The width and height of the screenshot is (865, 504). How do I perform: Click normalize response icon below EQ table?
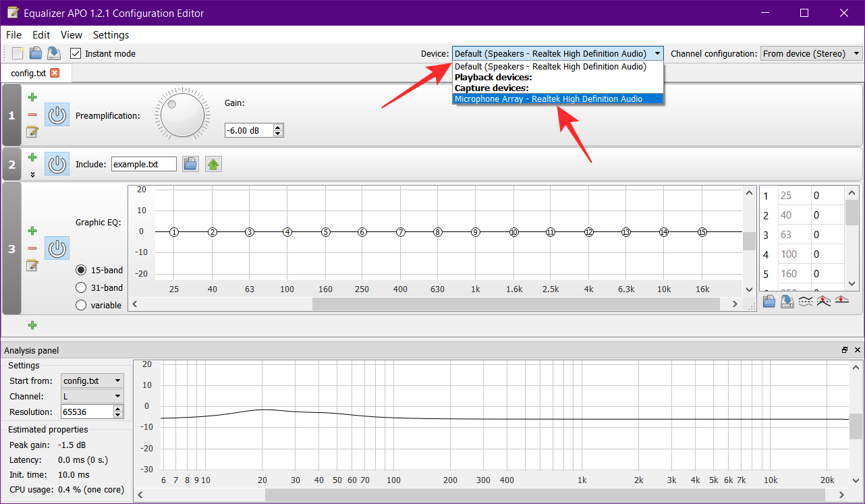(823, 302)
